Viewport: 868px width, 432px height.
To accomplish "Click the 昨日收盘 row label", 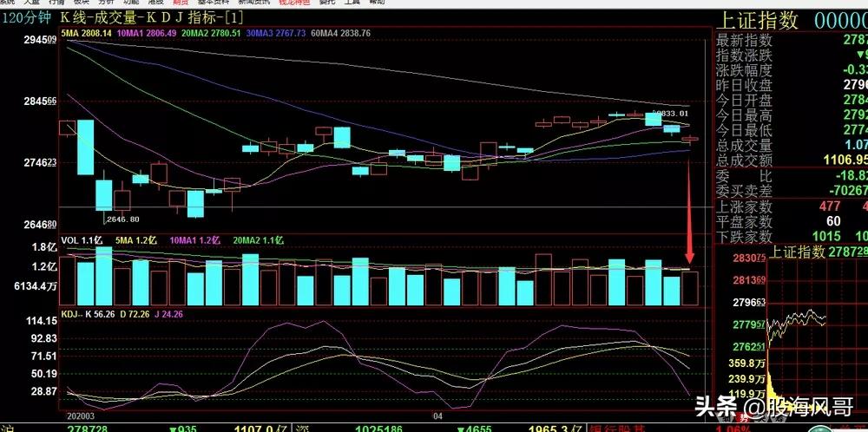I will click(744, 86).
